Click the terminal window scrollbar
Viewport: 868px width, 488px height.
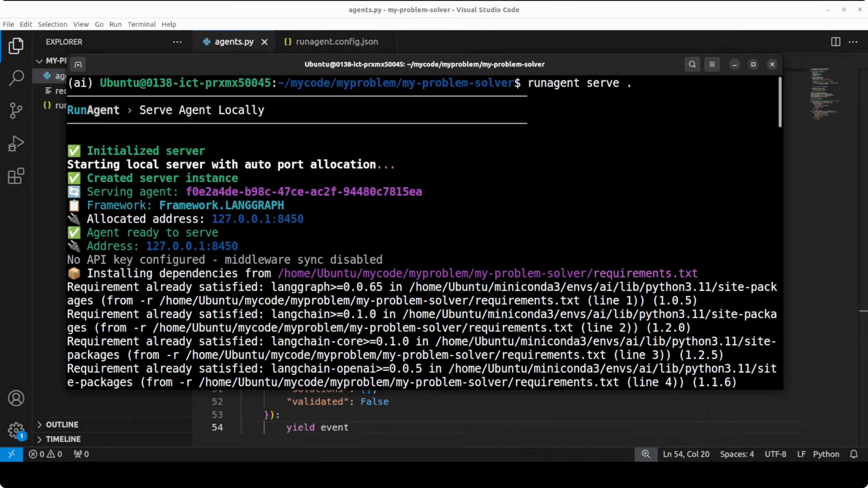pos(780,102)
